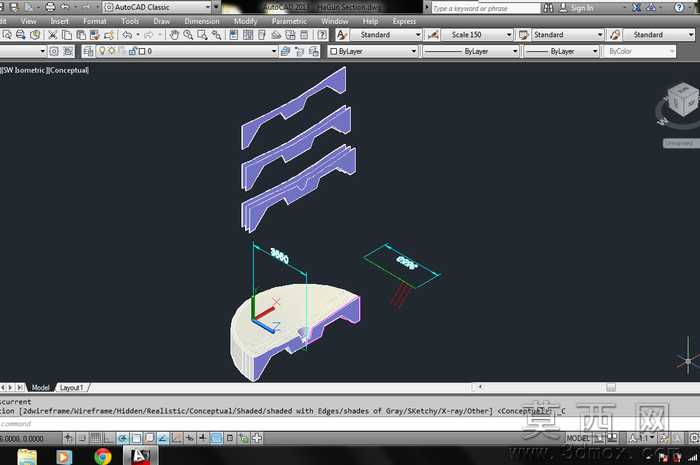Toggle Ortho Mode in status bar

(108, 438)
